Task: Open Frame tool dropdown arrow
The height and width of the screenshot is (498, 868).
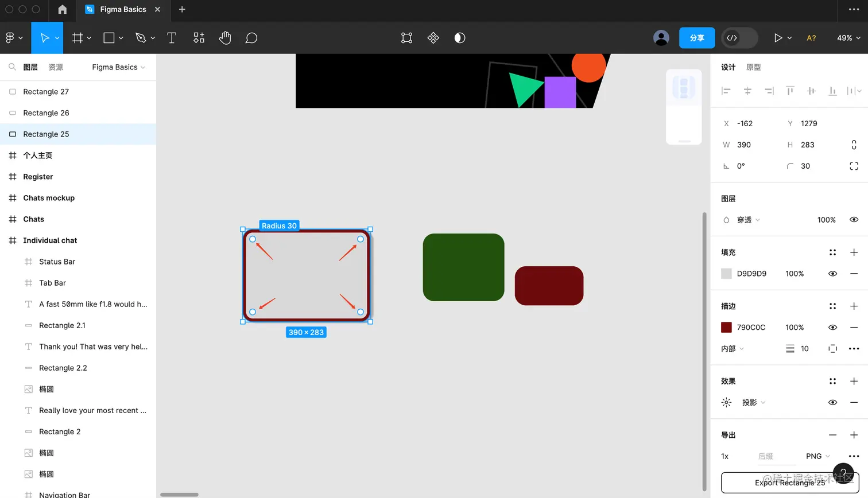Action: coord(90,38)
